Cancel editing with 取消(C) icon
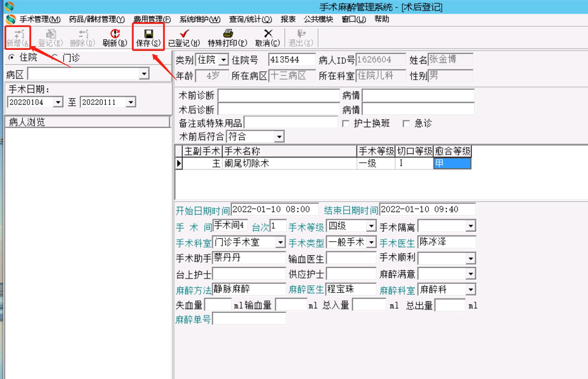 click(268, 38)
